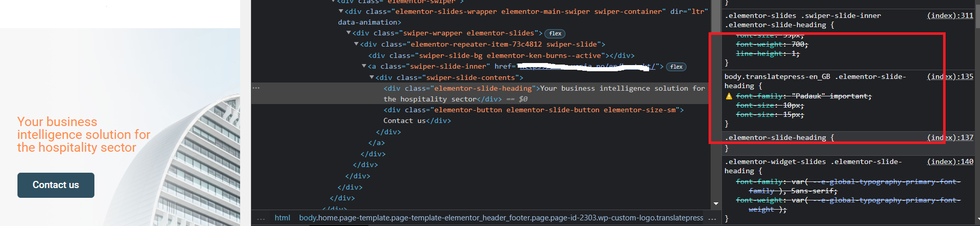
Task: Click the flex badge beside swiper-slide-inner anchor
Action: (676, 67)
